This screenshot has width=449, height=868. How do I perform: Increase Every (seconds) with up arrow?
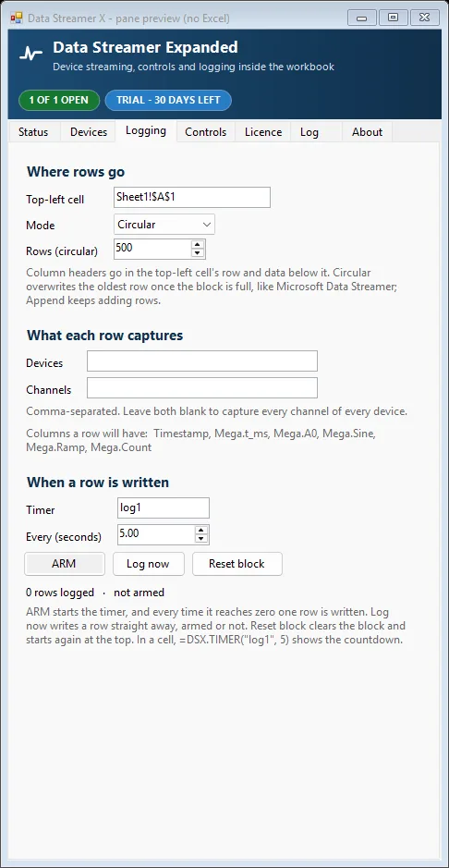[201, 531]
